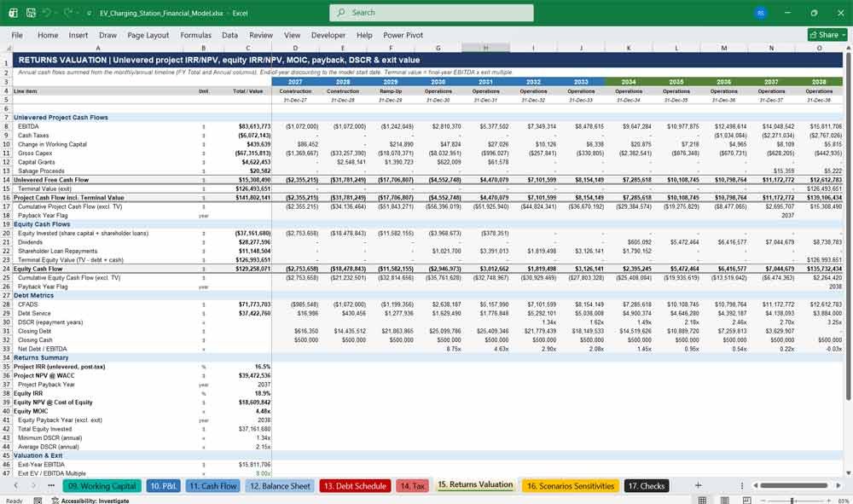Click into the Search box
Viewport: 853px width, 504px height.
[x=432, y=13]
